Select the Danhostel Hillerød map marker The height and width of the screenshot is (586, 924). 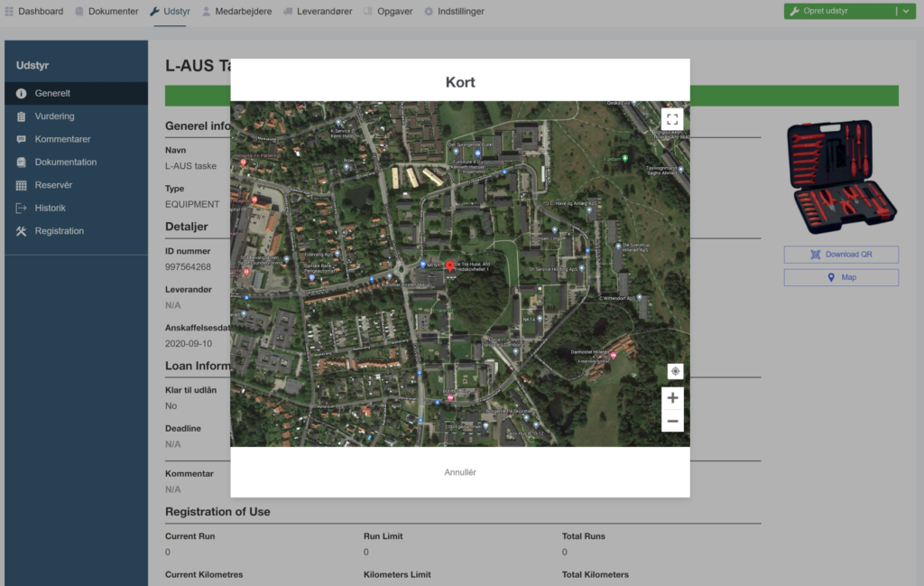[x=614, y=356]
